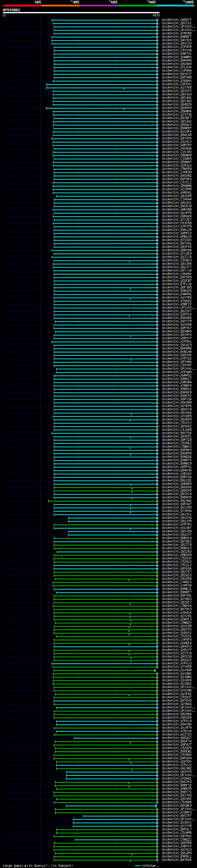Click hit label UniRef100_Q6DUV5
Image resolution: width=197 pixels, height=868 pixels.
(x=177, y=490)
